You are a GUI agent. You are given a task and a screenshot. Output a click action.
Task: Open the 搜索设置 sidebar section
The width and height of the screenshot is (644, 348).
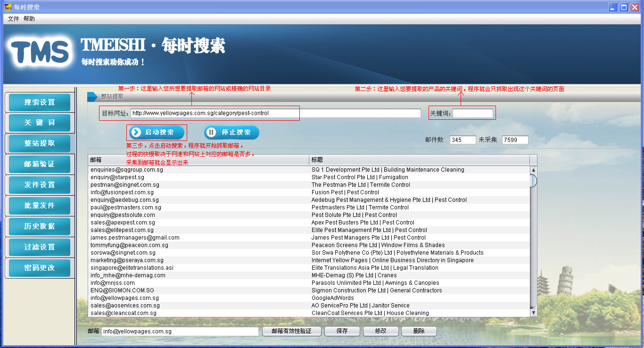[x=40, y=102]
